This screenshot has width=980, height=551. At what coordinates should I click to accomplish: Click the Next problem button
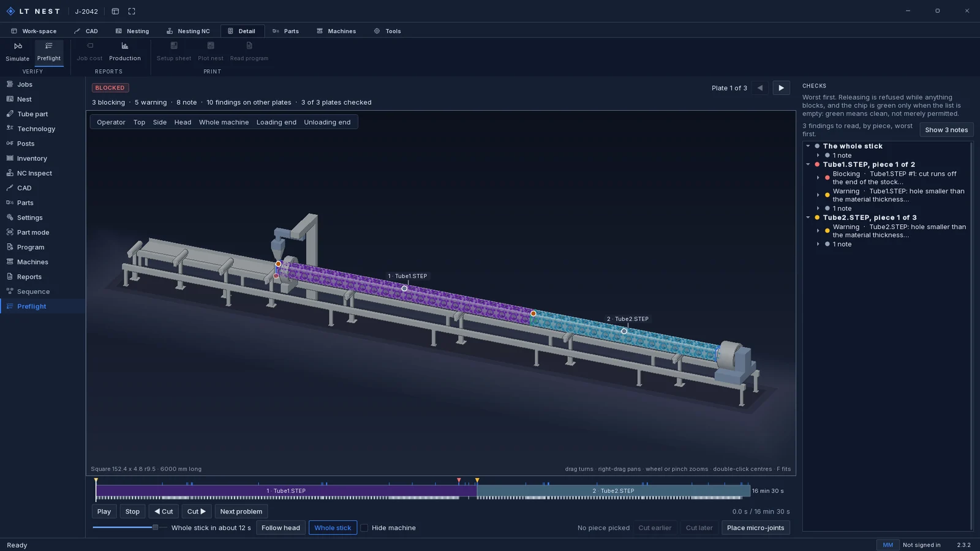pos(241,511)
